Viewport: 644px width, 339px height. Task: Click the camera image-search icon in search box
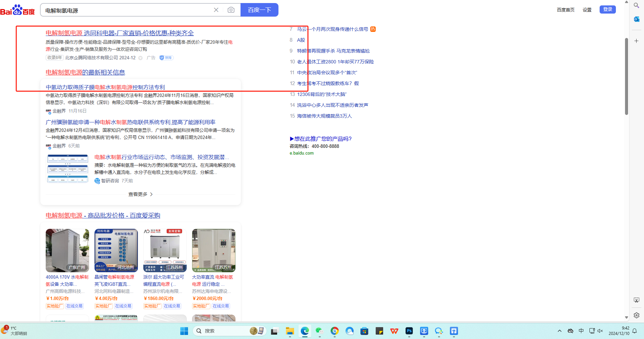[x=231, y=10]
